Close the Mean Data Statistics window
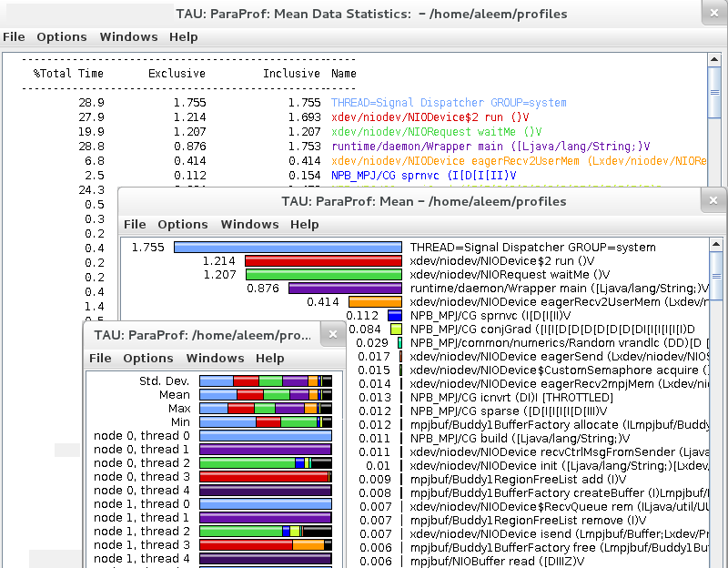 (x=714, y=13)
